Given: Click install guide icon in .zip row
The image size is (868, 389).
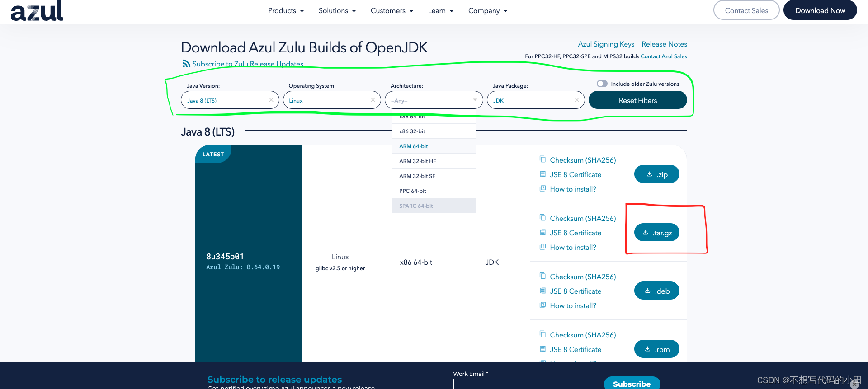Looking at the screenshot, I should pos(542,188).
